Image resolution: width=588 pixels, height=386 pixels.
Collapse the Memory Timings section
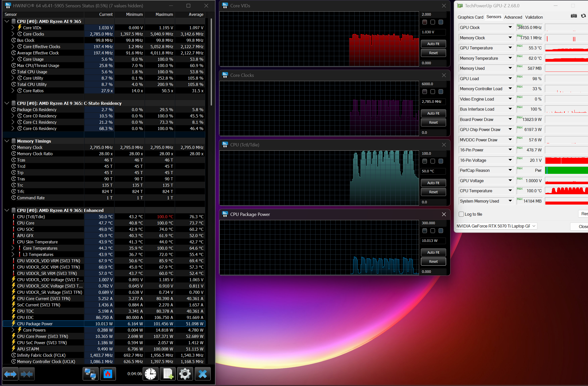(7, 141)
